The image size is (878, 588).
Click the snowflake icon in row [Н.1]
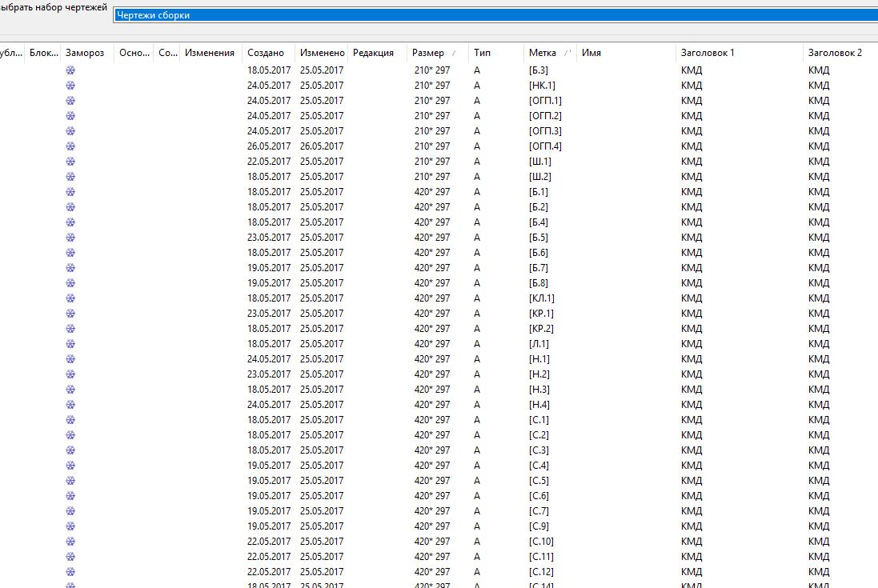(70, 359)
